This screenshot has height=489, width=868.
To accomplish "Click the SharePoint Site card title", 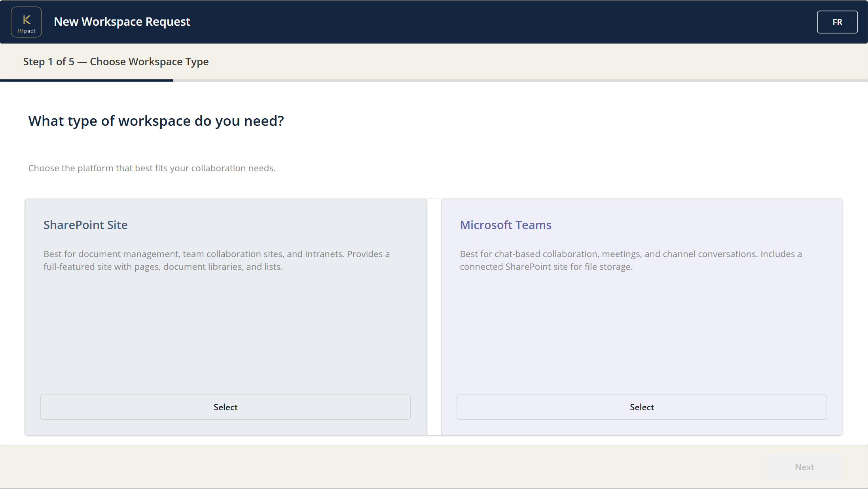I will pyautogui.click(x=85, y=225).
